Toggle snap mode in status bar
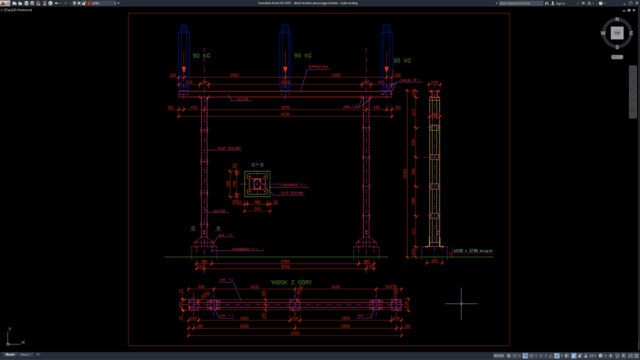640x360 pixels. pyautogui.click(x=515, y=356)
